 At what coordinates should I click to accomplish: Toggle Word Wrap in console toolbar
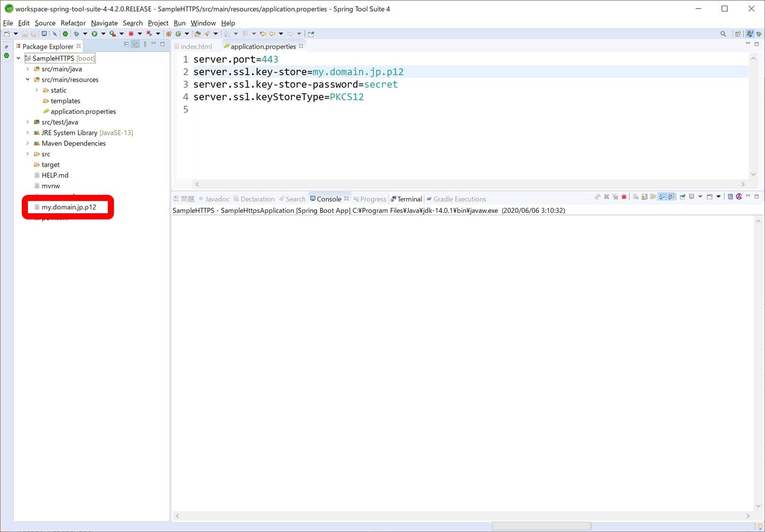[653, 197]
